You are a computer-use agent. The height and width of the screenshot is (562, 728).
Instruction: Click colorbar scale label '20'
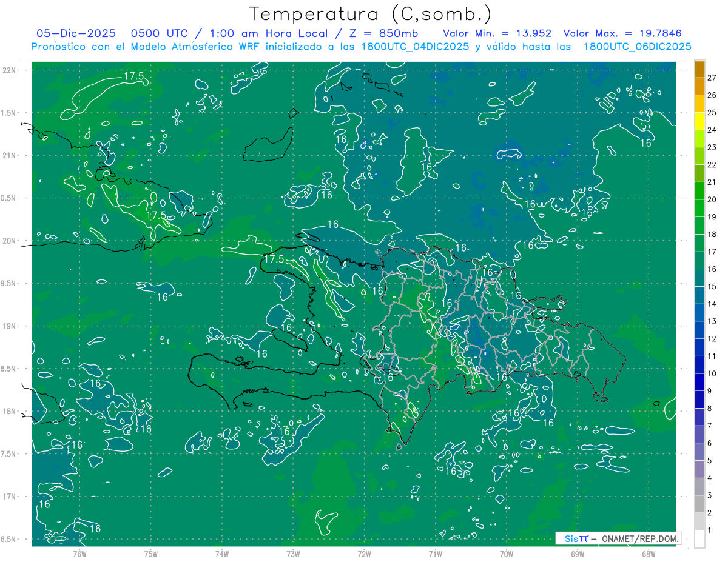[x=712, y=199]
